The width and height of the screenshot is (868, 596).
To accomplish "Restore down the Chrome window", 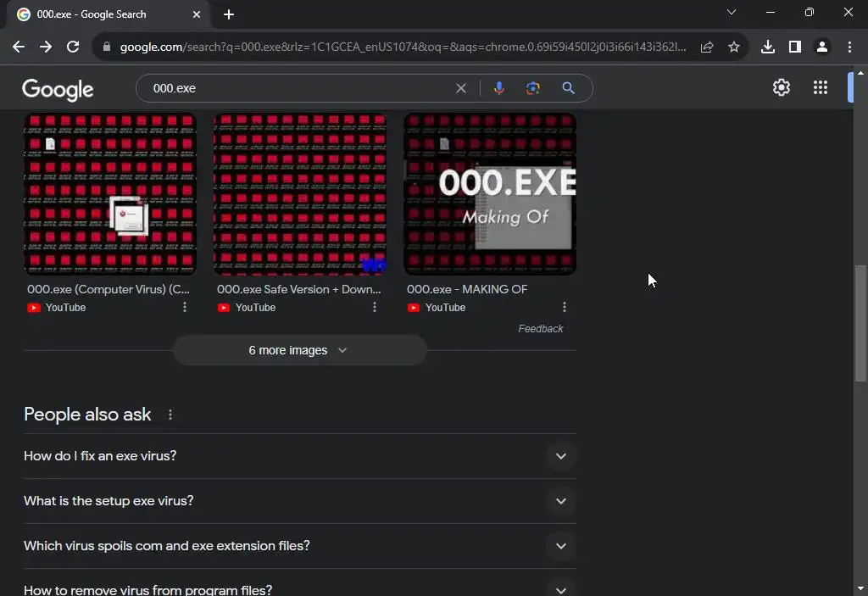I will (810, 12).
